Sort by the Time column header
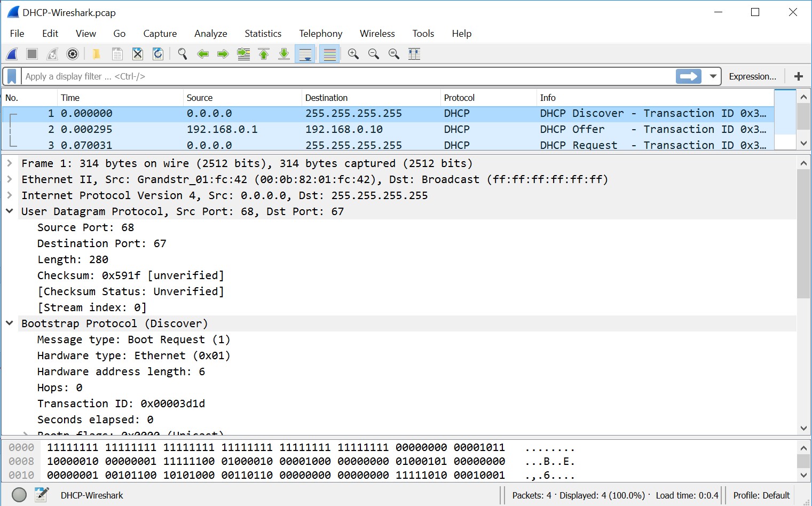 (x=120, y=98)
